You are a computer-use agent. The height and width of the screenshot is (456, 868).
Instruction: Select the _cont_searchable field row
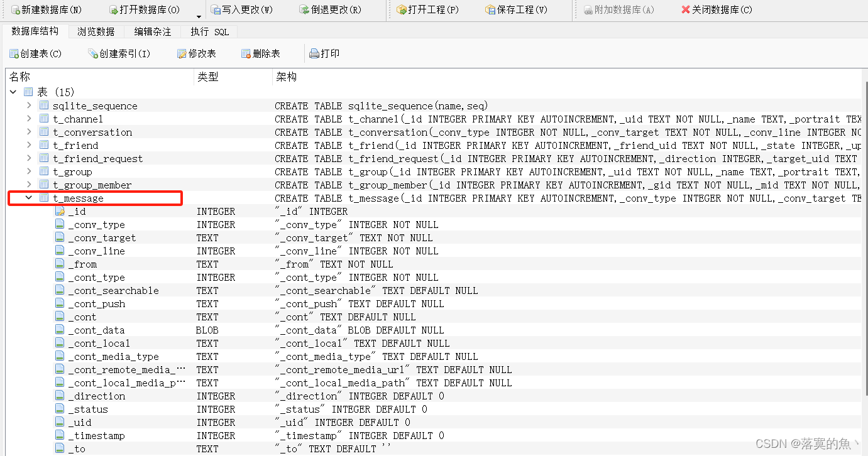click(434, 290)
